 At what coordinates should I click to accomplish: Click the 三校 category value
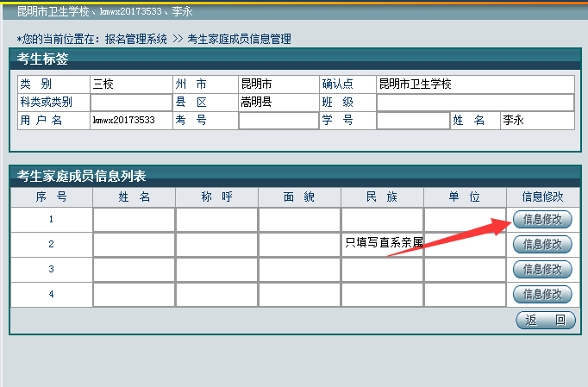coord(103,84)
